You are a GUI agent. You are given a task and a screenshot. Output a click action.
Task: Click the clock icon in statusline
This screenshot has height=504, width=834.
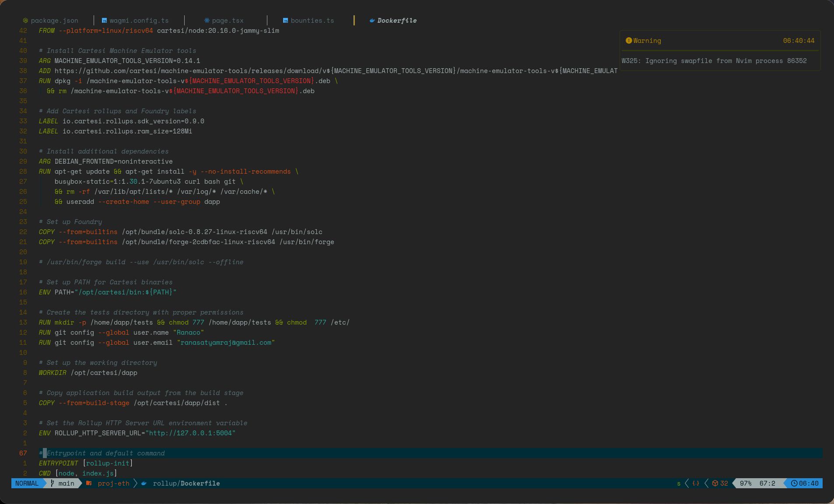[794, 483]
